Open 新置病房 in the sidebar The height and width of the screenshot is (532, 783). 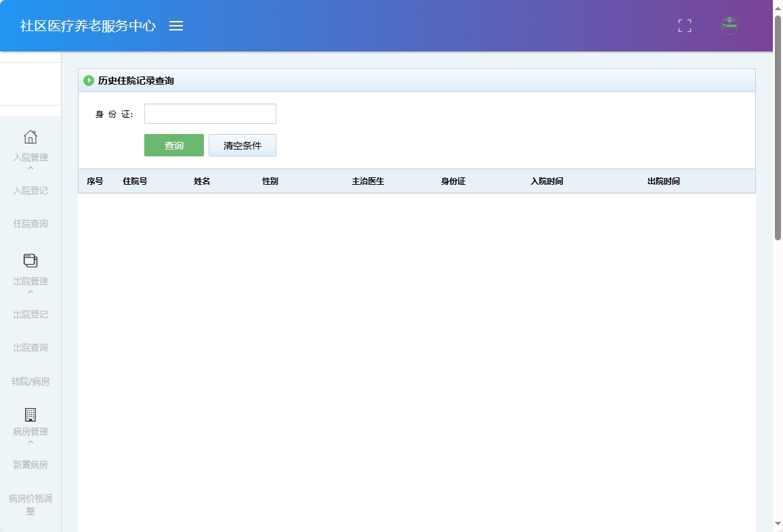click(30, 466)
